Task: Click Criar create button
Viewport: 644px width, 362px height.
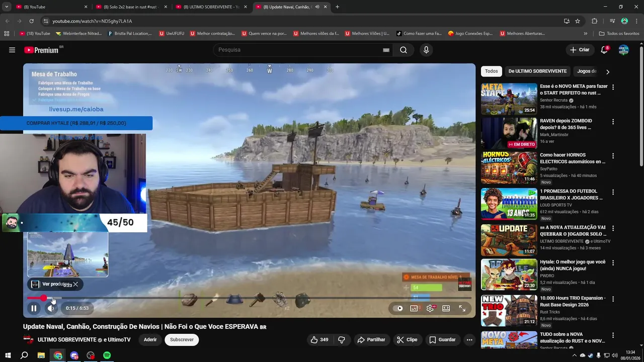Action: pyautogui.click(x=579, y=50)
